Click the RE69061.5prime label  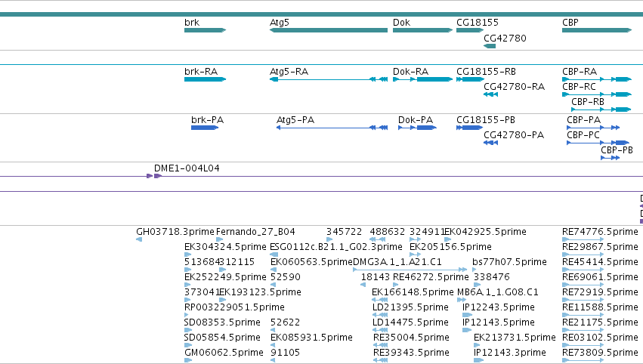(x=601, y=277)
